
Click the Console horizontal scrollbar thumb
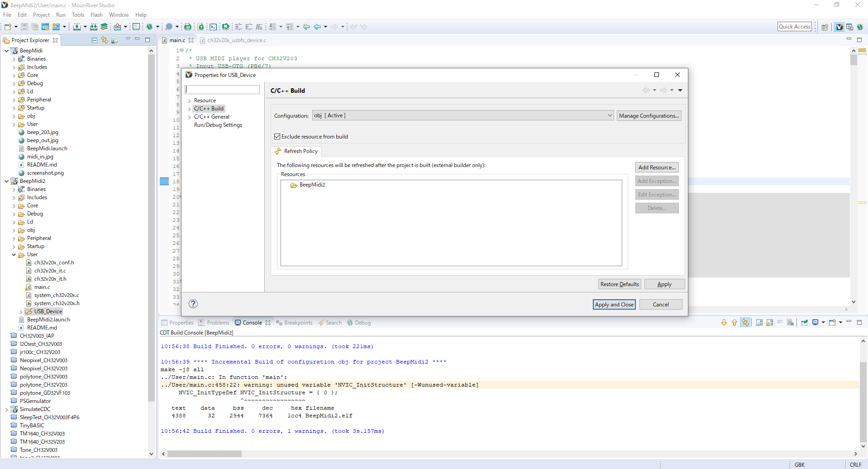(205, 454)
